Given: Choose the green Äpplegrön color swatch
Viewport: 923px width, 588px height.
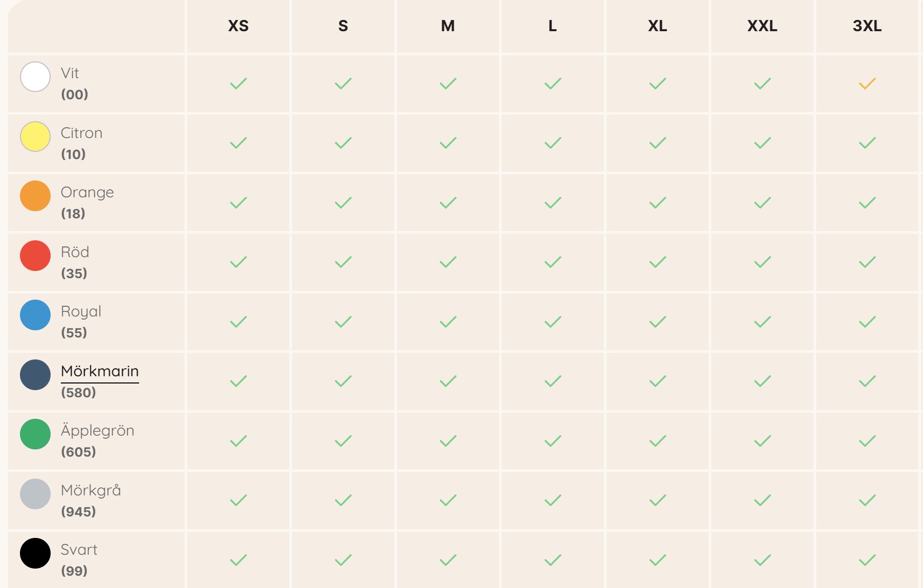Looking at the screenshot, I should (35, 434).
